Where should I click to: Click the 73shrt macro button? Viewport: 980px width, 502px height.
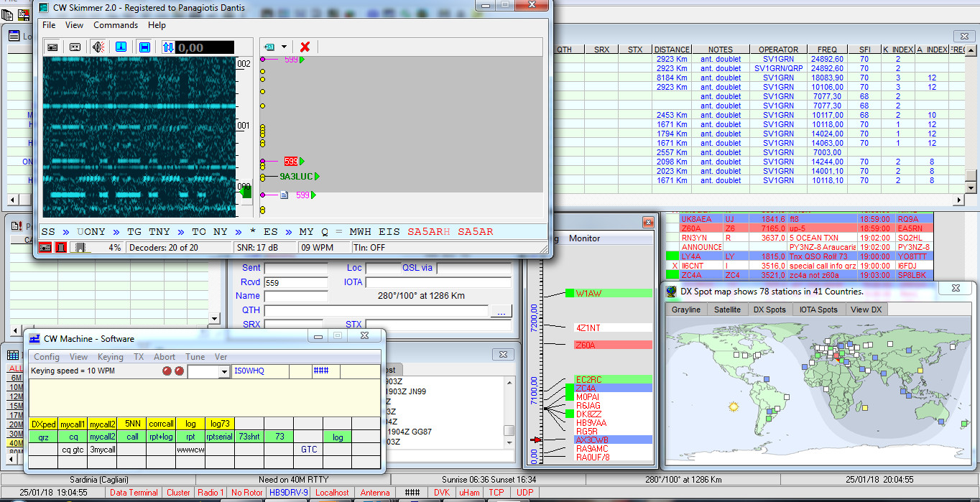249,437
